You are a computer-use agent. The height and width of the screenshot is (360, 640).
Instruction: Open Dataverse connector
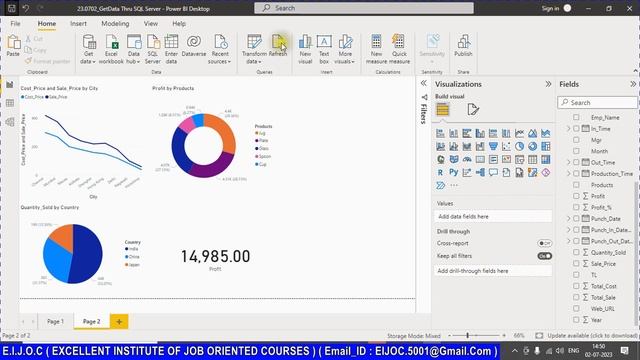point(194,46)
